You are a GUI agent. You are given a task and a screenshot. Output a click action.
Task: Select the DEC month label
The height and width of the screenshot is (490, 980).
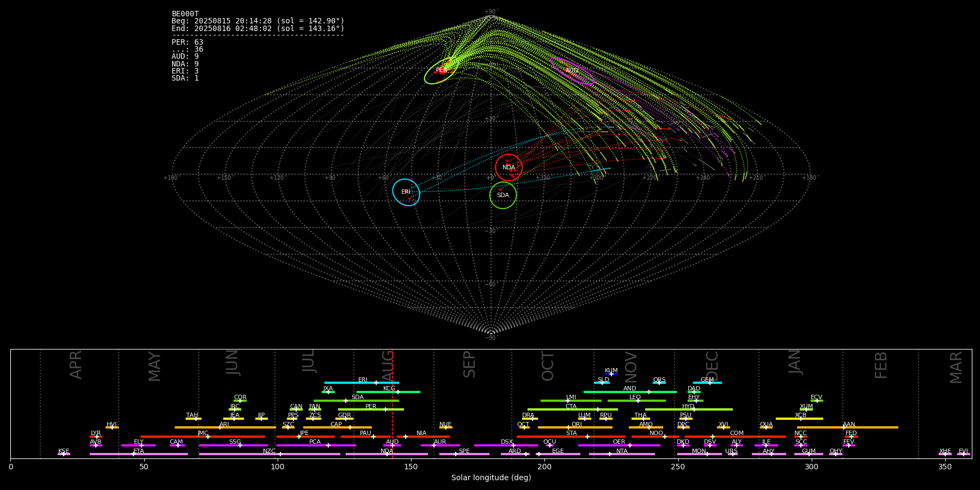click(x=712, y=366)
